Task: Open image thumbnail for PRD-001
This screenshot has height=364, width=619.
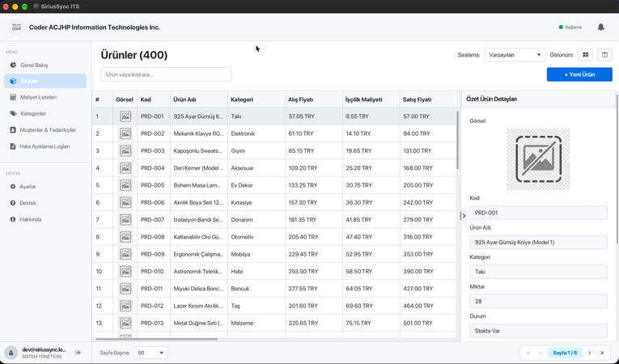Action: pyautogui.click(x=125, y=116)
